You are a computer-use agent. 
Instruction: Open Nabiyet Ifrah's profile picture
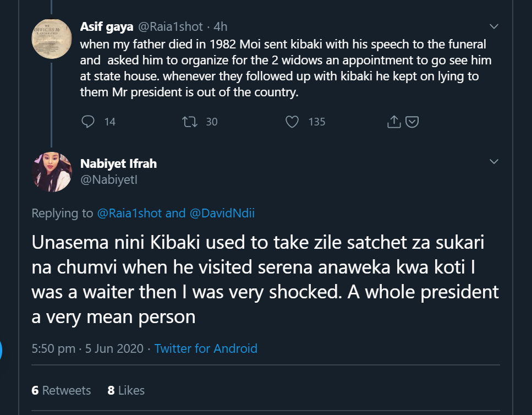coord(51,172)
